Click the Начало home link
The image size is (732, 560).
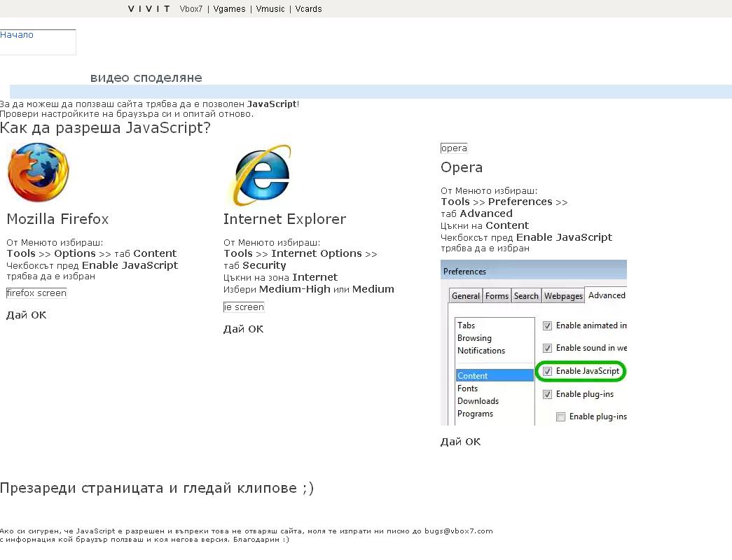point(17,35)
